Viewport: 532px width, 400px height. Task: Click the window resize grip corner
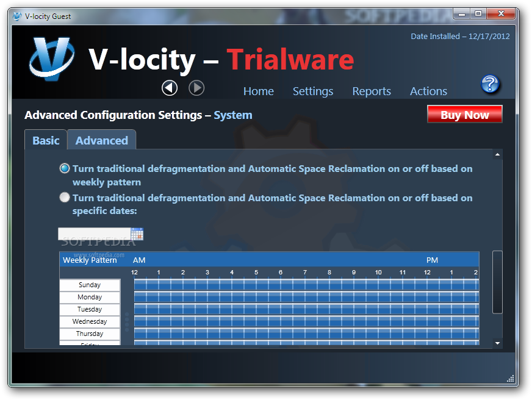pos(511,378)
